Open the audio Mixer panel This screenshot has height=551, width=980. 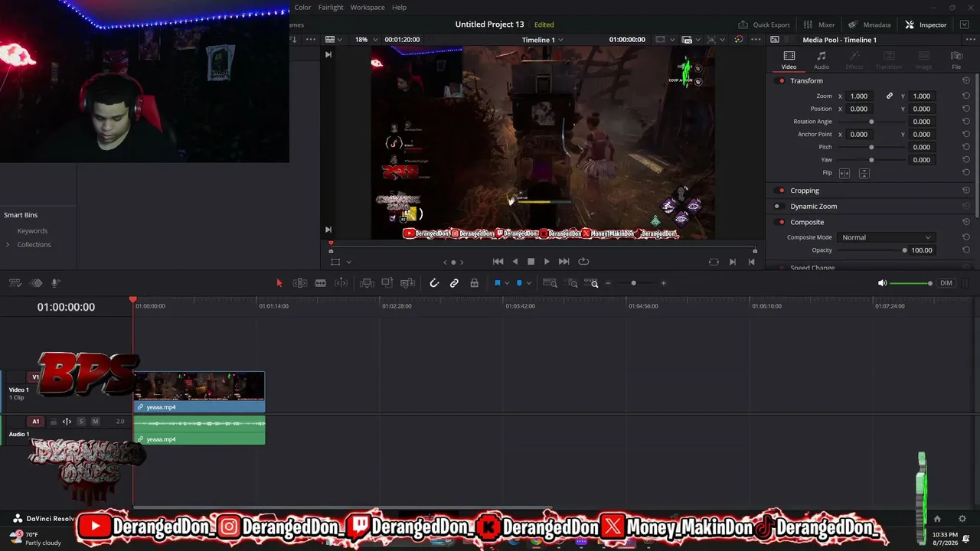point(819,24)
